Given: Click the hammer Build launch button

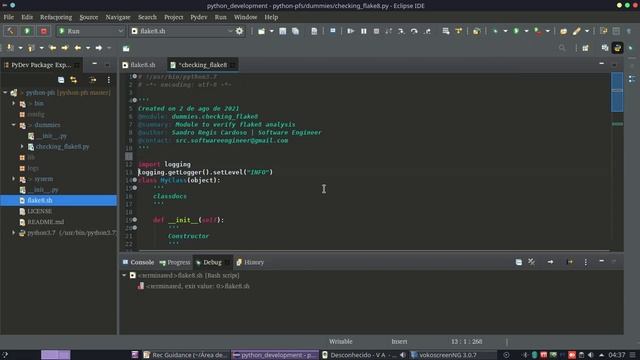Looking at the screenshot, I should (11, 31).
